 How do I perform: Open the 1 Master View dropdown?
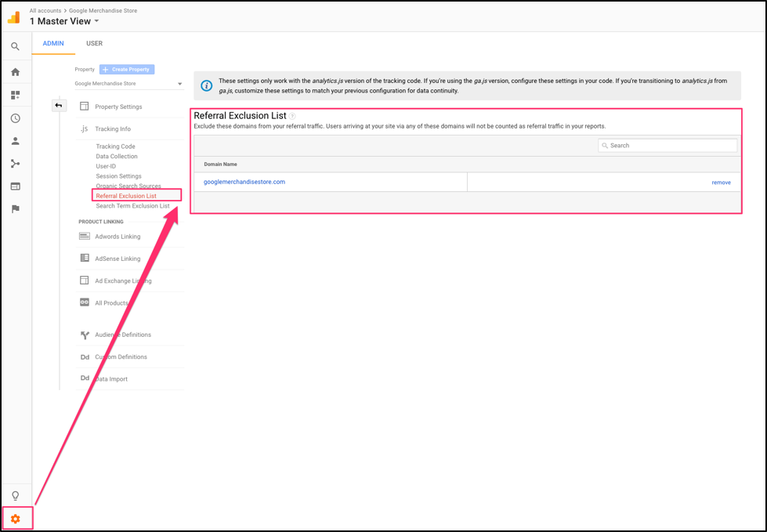[x=64, y=21]
